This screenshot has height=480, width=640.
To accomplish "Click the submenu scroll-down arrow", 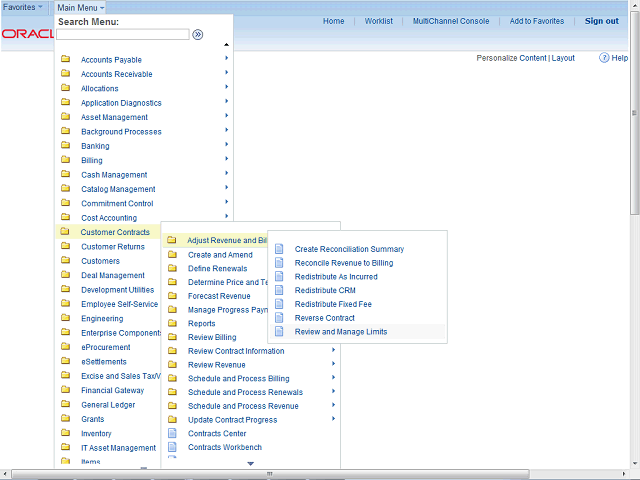I will tap(251, 464).
